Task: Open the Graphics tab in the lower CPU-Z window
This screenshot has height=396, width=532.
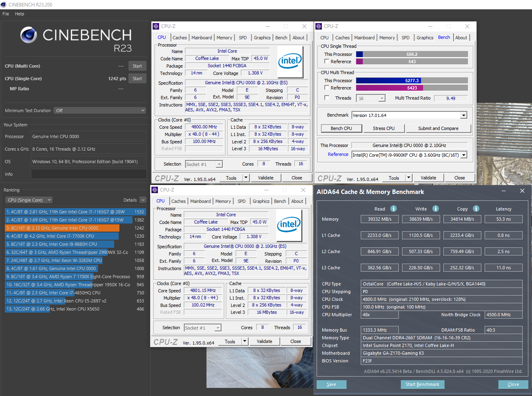Action: pos(261,201)
